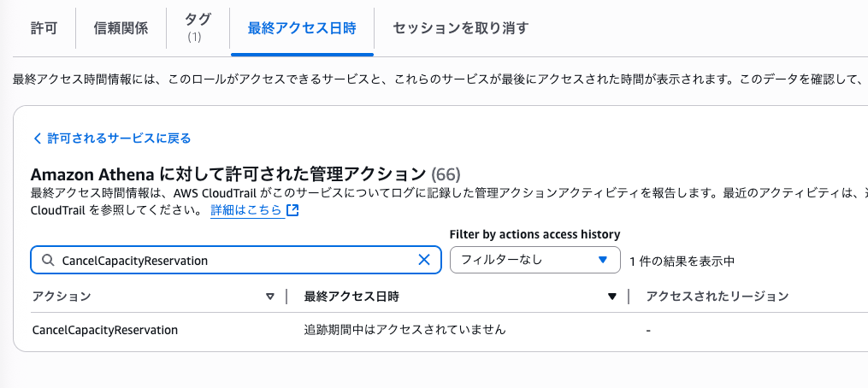Go to the セッションを取り消す tab
The image size is (868, 388).
click(461, 28)
